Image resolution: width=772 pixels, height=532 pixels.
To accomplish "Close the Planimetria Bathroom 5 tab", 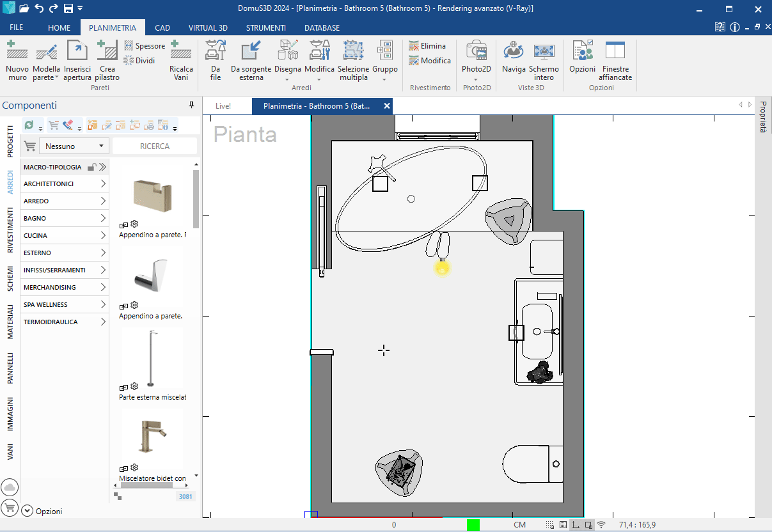I will (387, 106).
